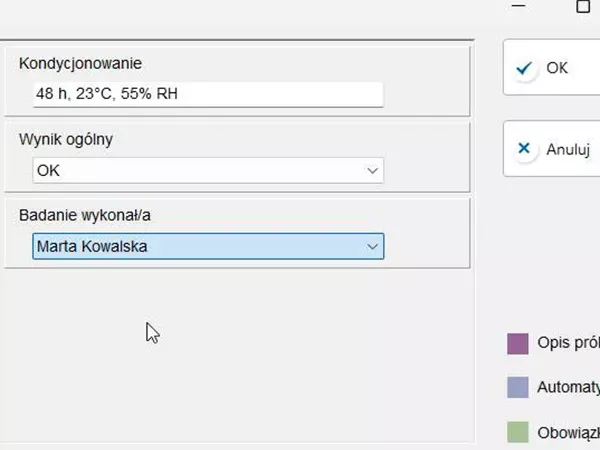
Task: Click the Kondycjonowanie text field
Action: (207, 94)
